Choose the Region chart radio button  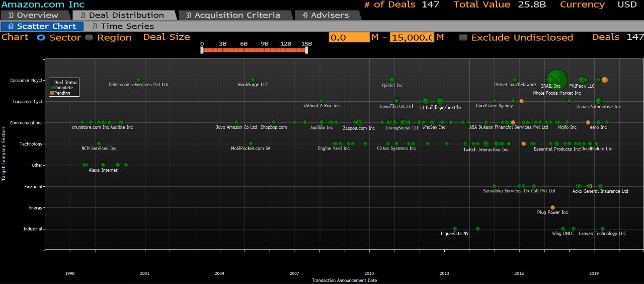[89, 37]
